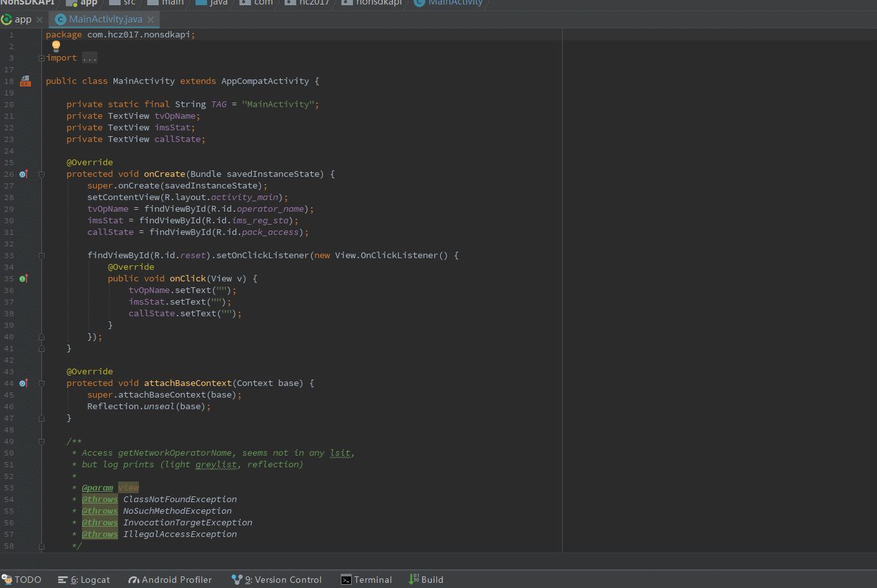The width and height of the screenshot is (877, 588).
Task: Click the java folder breadcrumb
Action: (211, 3)
